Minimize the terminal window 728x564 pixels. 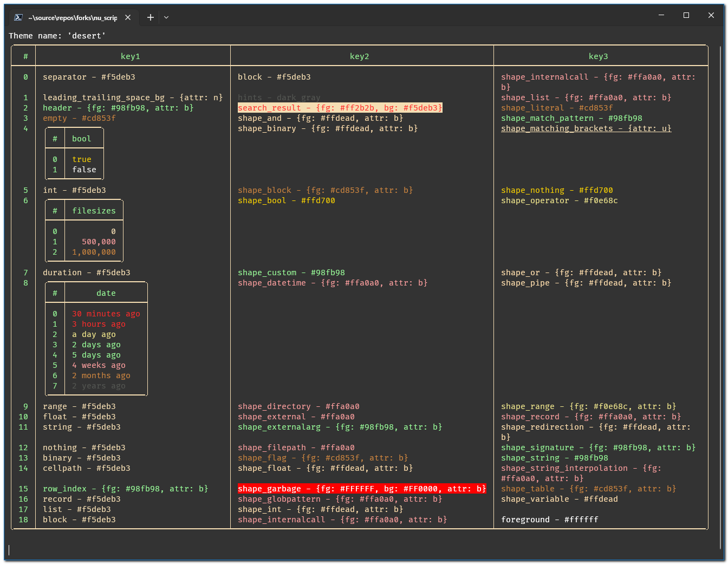pyautogui.click(x=661, y=15)
